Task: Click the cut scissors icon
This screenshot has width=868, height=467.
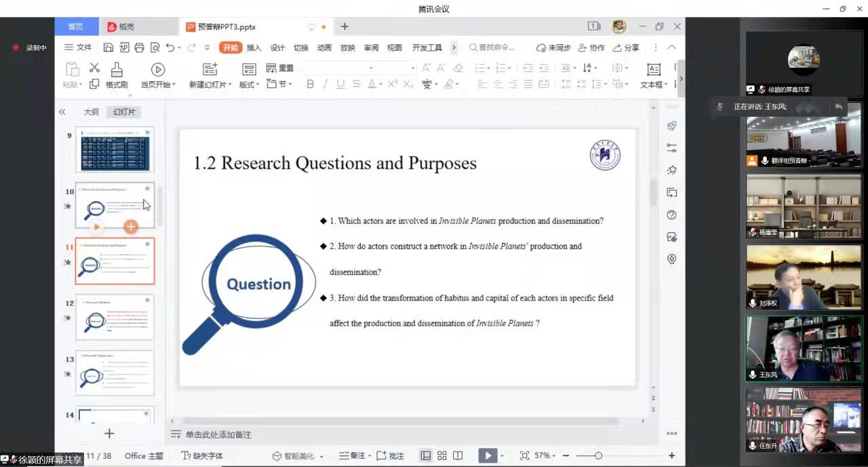Action: (x=94, y=68)
